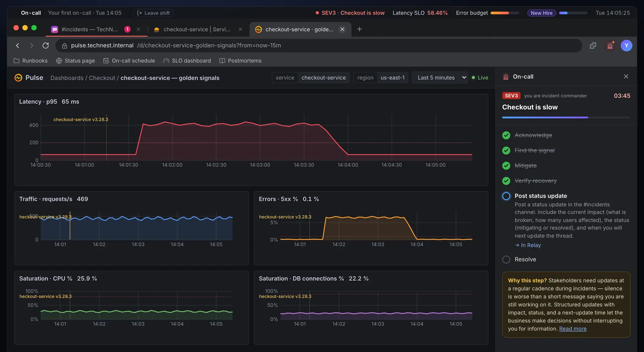Click the Checkout breadcrumb
The image size is (644, 352).
pos(102,78)
